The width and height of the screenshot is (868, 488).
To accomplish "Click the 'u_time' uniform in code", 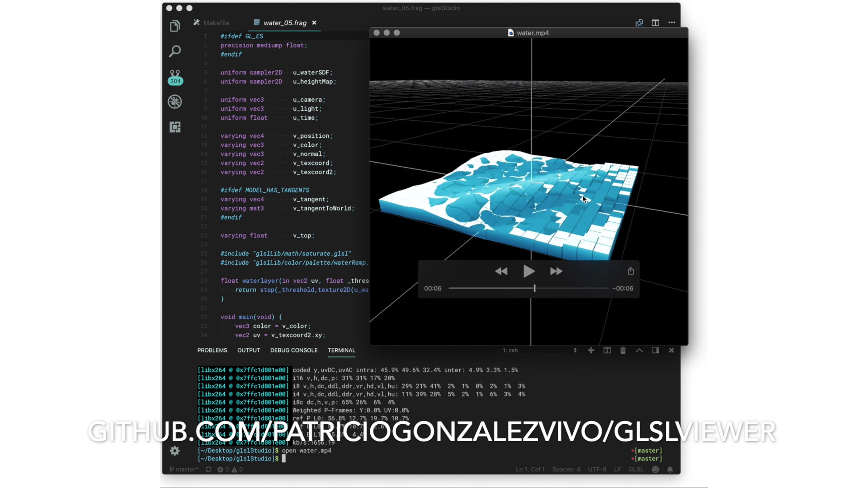I will click(304, 118).
